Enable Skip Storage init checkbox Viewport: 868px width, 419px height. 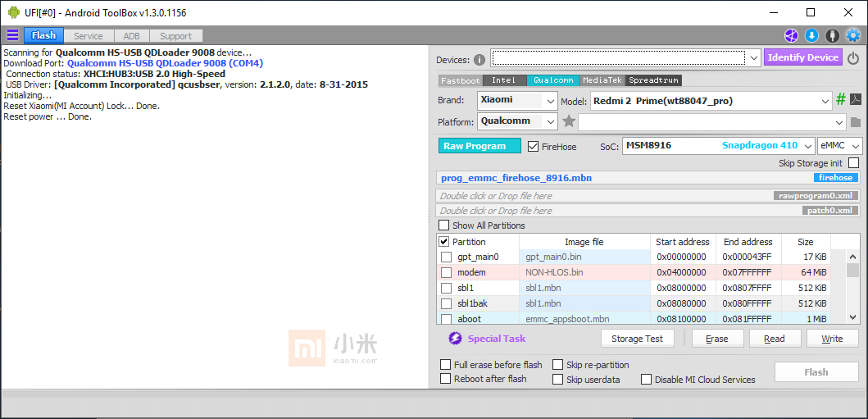coord(853,162)
